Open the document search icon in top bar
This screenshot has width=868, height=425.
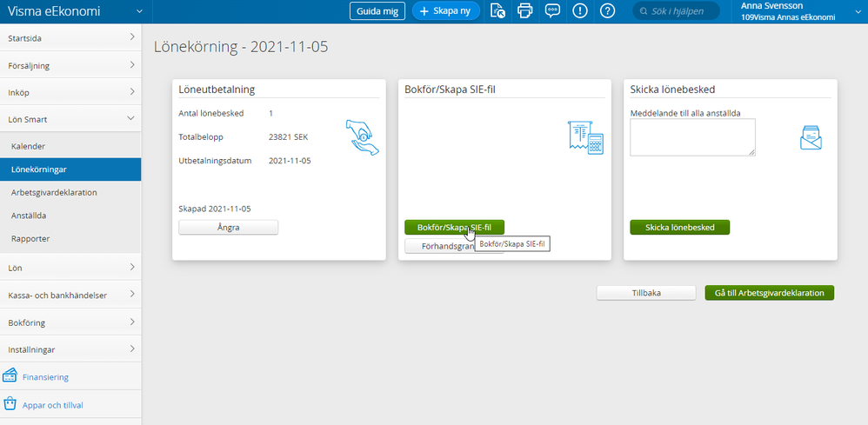click(497, 11)
